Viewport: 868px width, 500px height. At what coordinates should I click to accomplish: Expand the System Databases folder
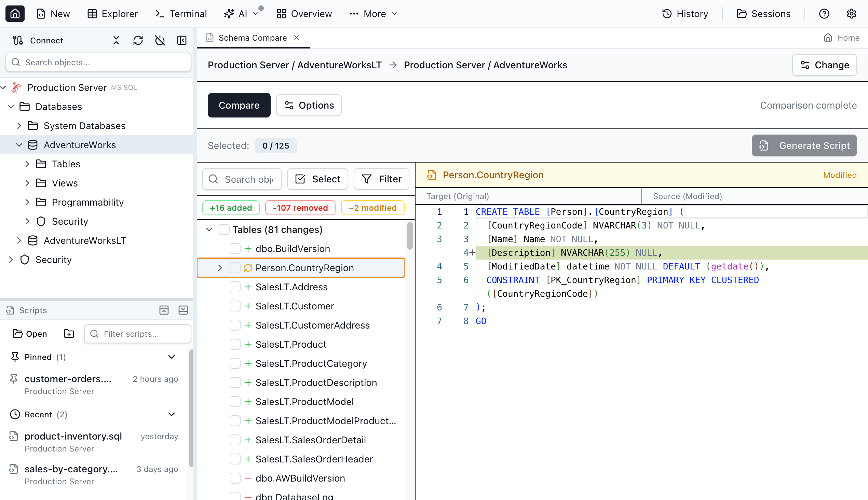tap(19, 126)
